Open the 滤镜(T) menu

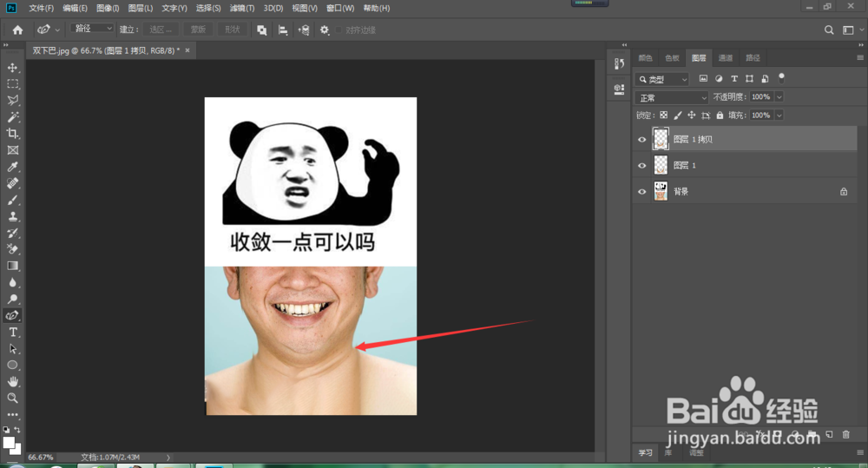pyautogui.click(x=242, y=9)
